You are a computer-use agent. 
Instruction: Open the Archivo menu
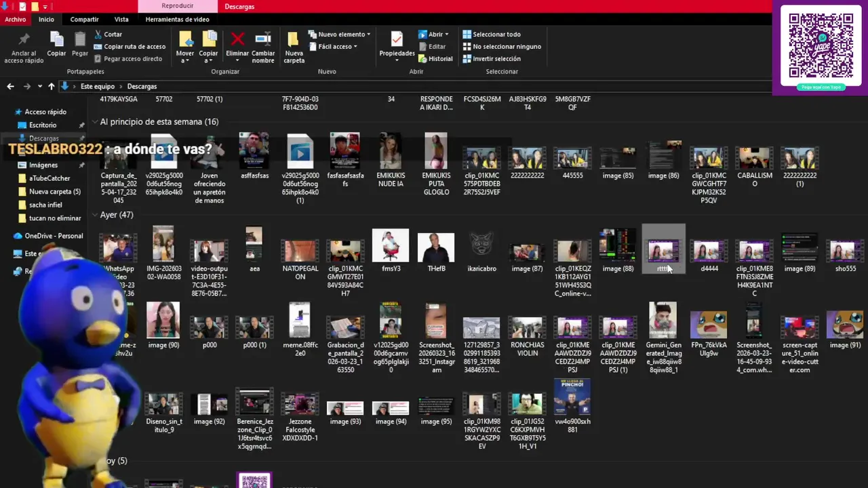click(x=15, y=19)
